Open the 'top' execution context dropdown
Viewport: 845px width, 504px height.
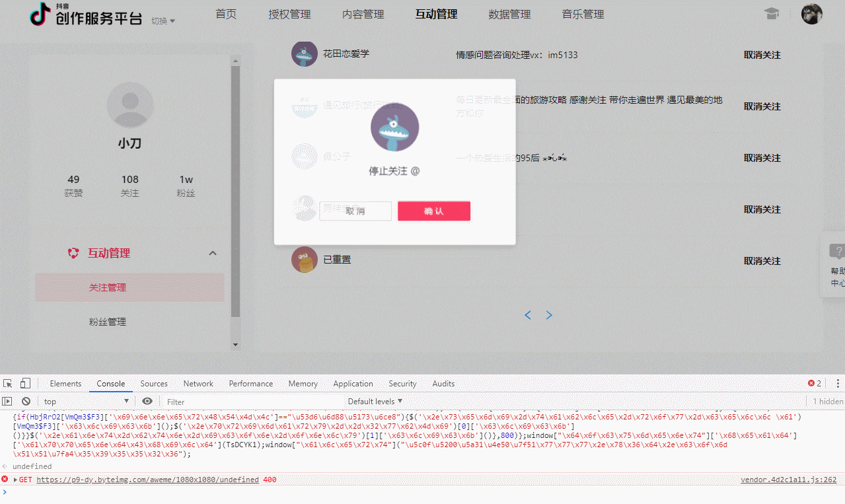click(x=85, y=401)
